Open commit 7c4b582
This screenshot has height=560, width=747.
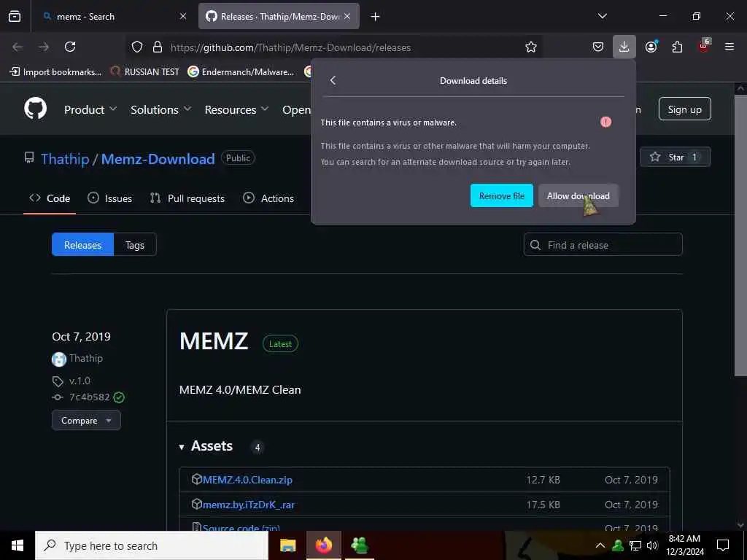(x=89, y=397)
